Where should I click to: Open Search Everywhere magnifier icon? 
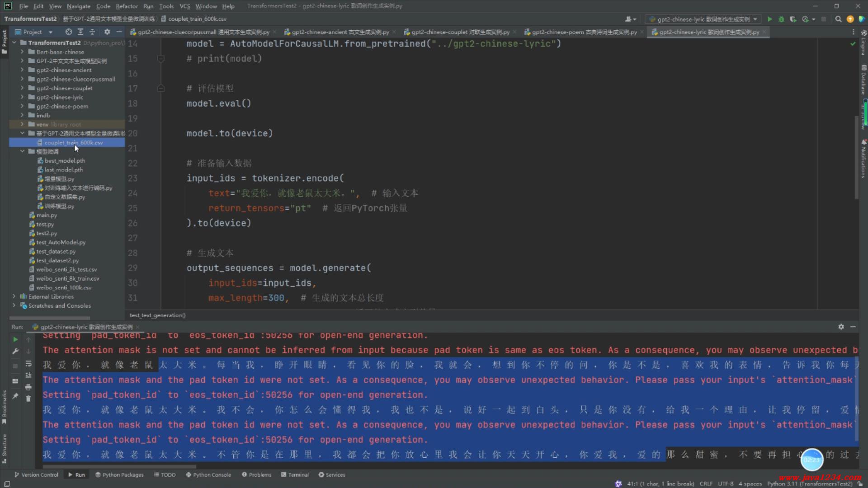coord(838,19)
